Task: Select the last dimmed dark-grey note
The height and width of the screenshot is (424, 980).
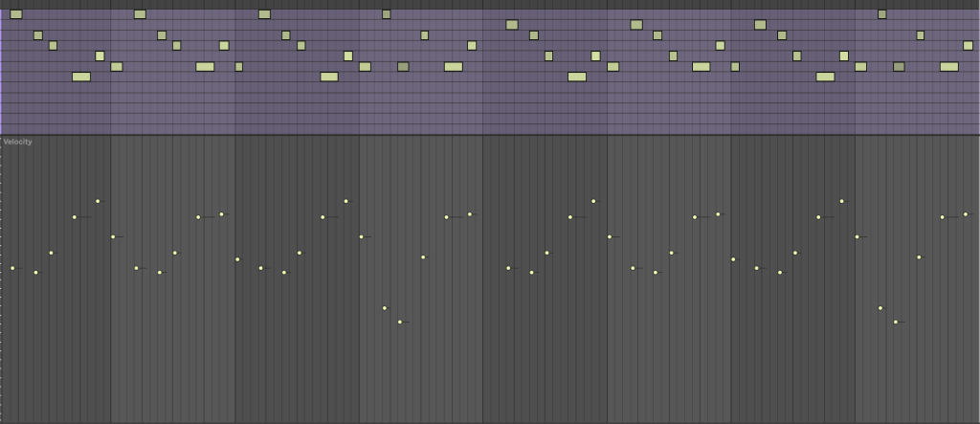Action: [899, 67]
